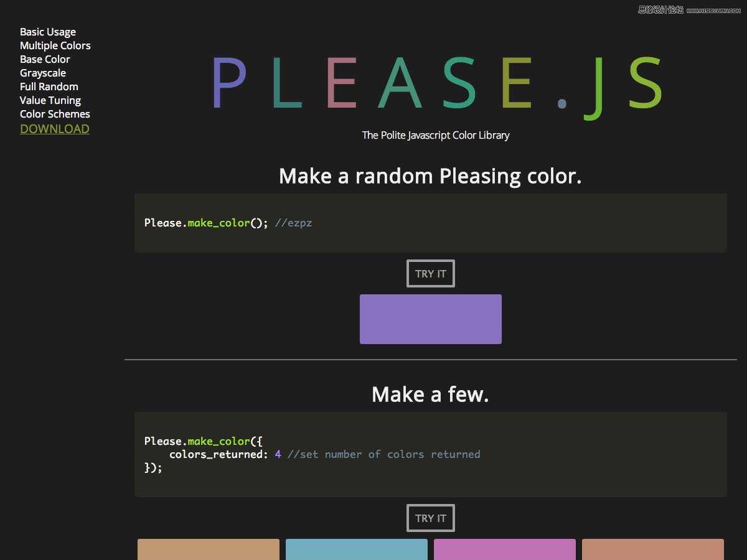
Task: Click the colors_returned: 4 code line
Action: tap(324, 454)
